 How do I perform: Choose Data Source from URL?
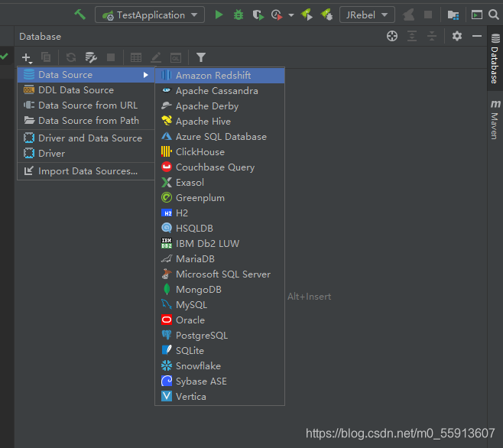click(86, 106)
